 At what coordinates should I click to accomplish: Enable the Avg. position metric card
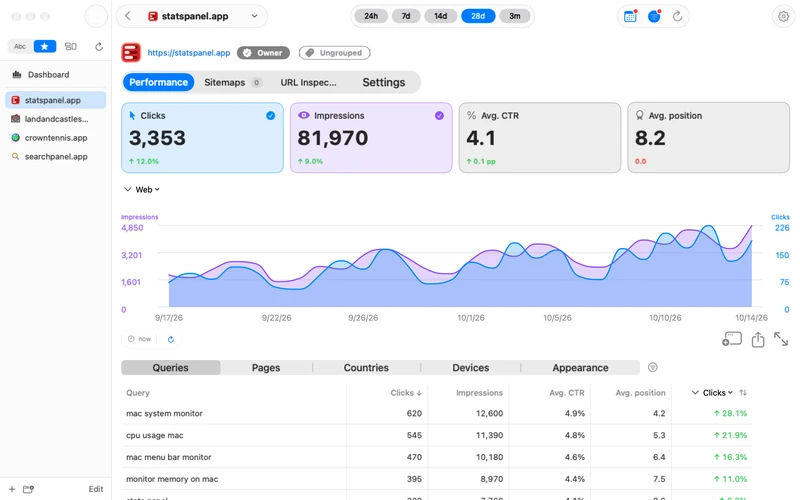click(709, 138)
